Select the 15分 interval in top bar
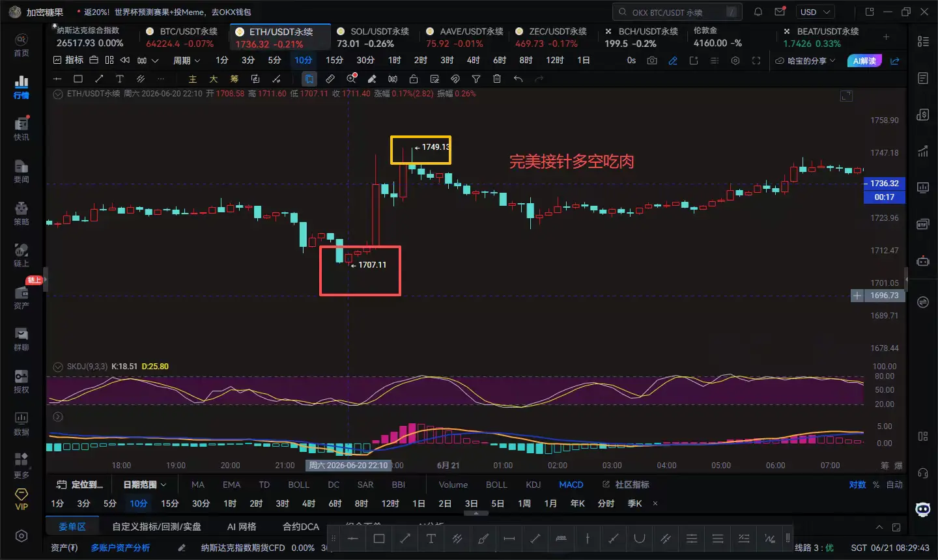Image resolution: width=938 pixels, height=560 pixels. [x=334, y=60]
